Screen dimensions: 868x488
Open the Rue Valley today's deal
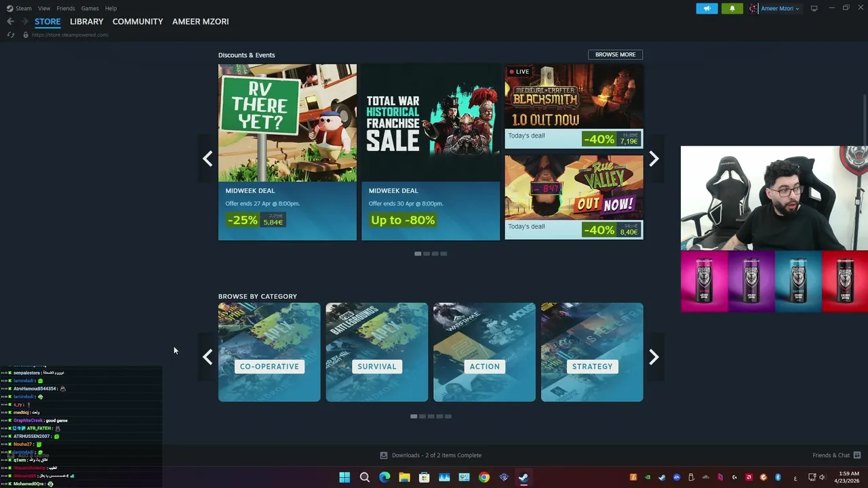(x=574, y=197)
